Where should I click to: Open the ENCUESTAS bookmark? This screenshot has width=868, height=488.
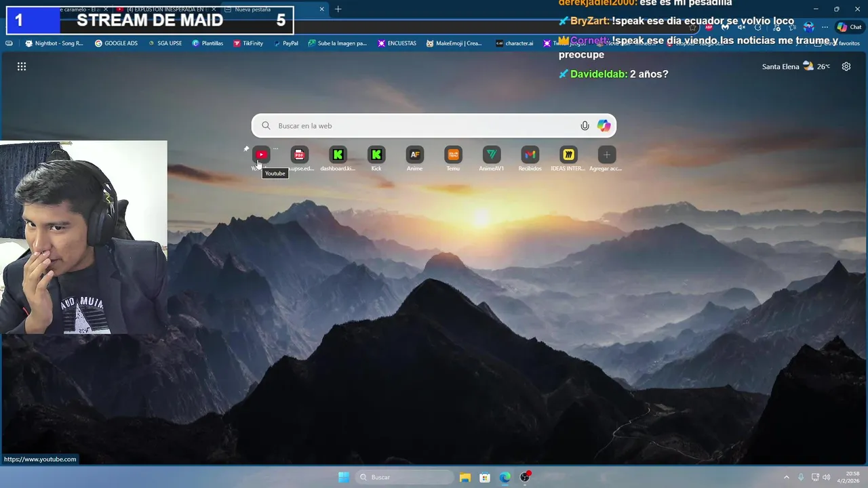[397, 43]
